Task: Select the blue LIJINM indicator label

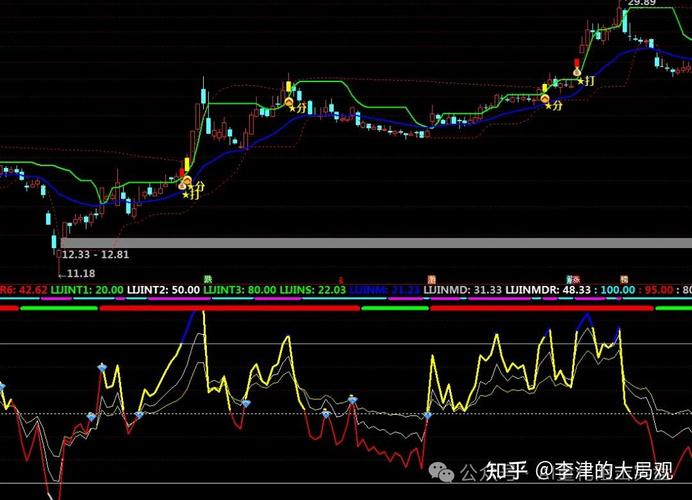Action: pos(384,290)
